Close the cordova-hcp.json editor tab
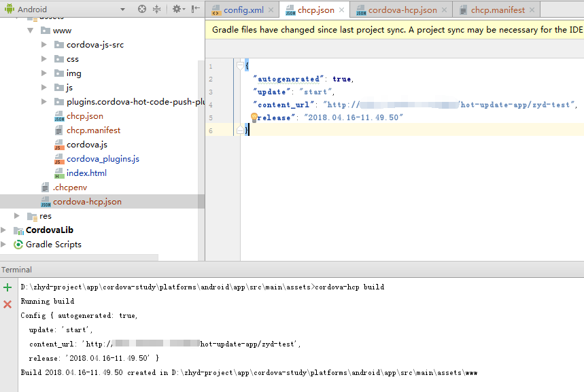This screenshot has height=392, width=584. (445, 10)
